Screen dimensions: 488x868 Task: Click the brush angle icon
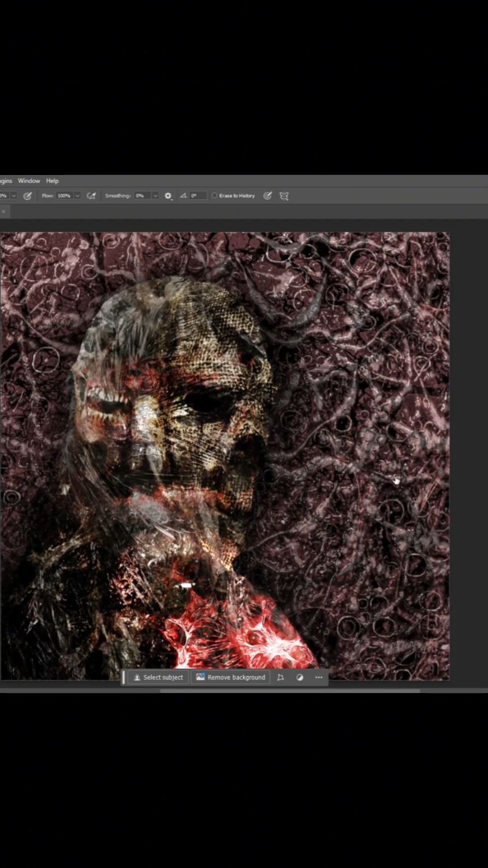point(183,196)
